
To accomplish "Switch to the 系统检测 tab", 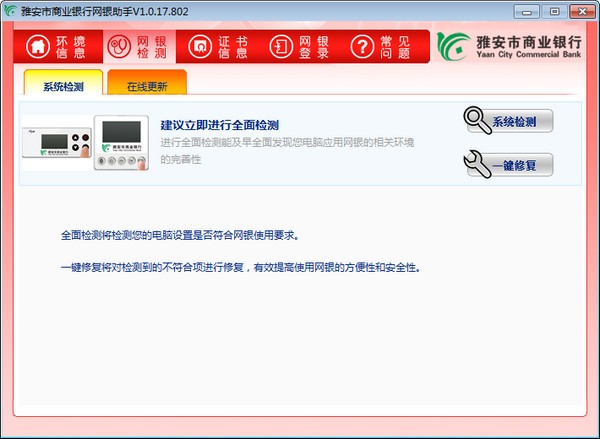I will tap(63, 82).
